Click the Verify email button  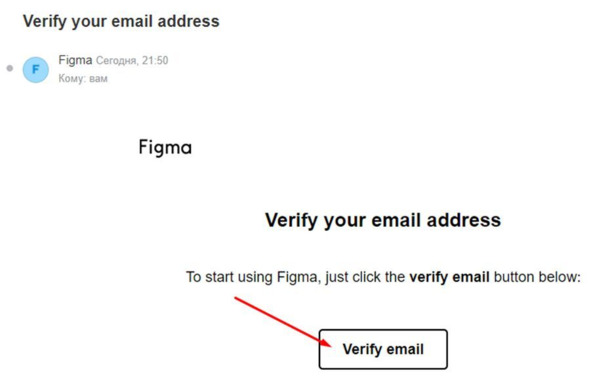(x=383, y=349)
